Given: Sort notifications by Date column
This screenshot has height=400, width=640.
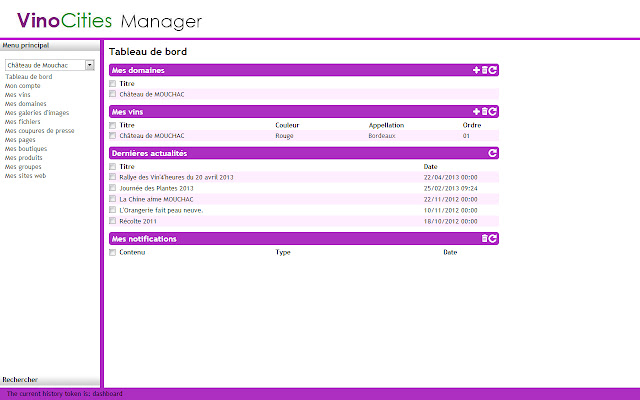Looking at the screenshot, I should 450,252.
